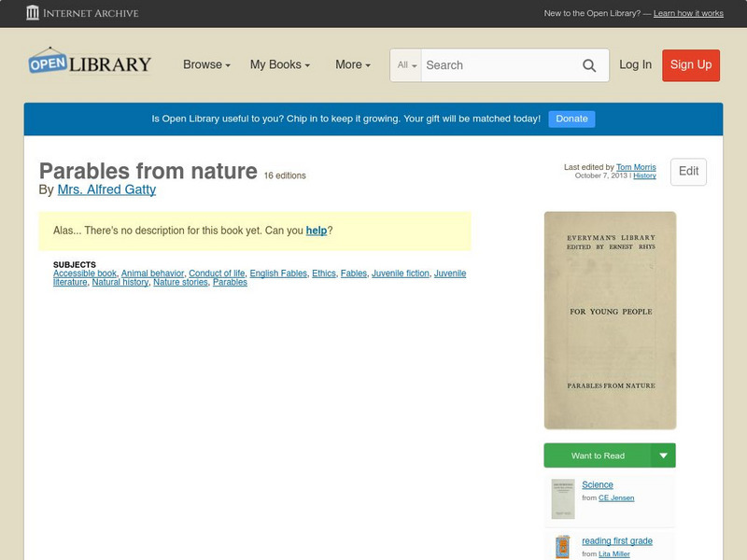Click inside the search input field
The width and height of the screenshot is (747, 560).
pyautogui.click(x=495, y=65)
